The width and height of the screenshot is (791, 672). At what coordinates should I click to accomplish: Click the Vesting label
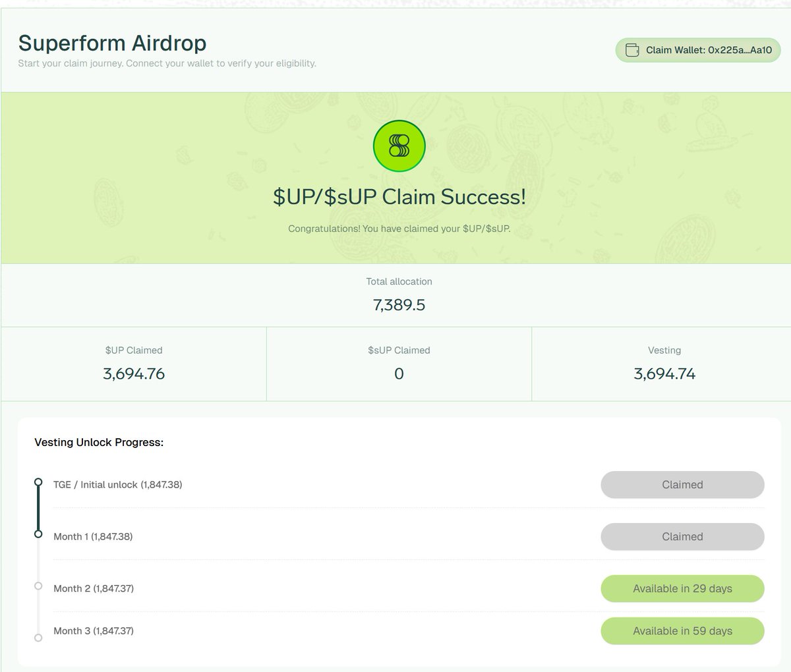tap(664, 350)
